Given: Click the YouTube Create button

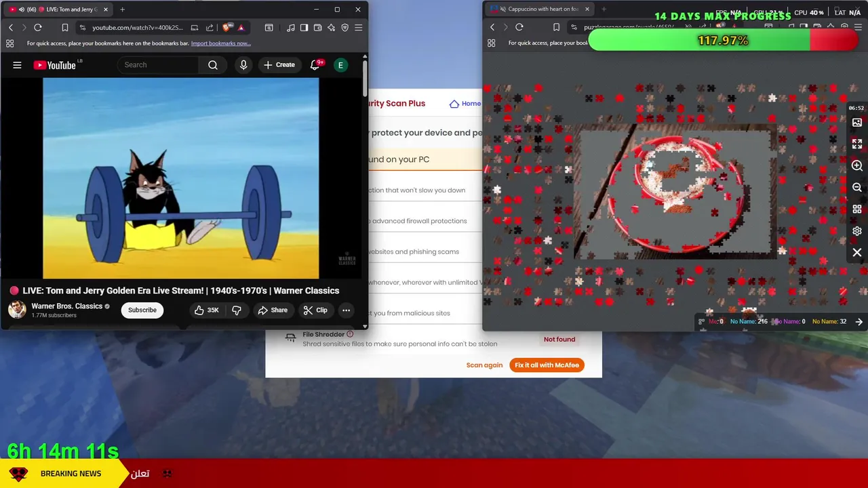Looking at the screenshot, I should pos(279,65).
